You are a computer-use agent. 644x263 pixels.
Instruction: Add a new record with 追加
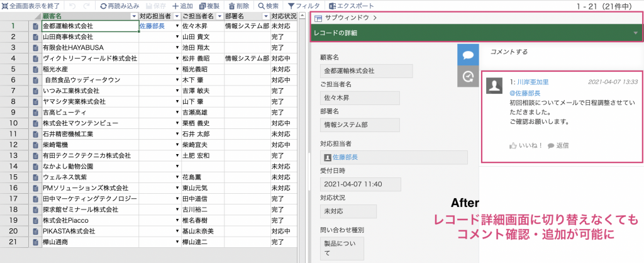[183, 6]
